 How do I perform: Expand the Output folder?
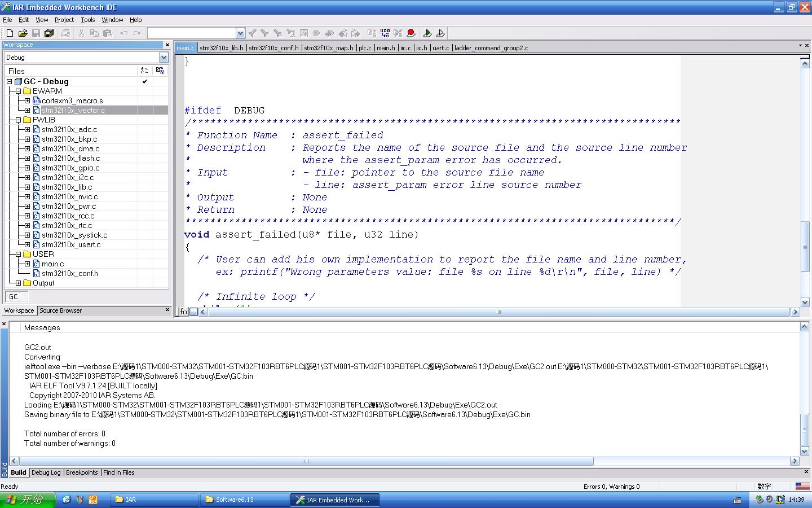click(18, 283)
